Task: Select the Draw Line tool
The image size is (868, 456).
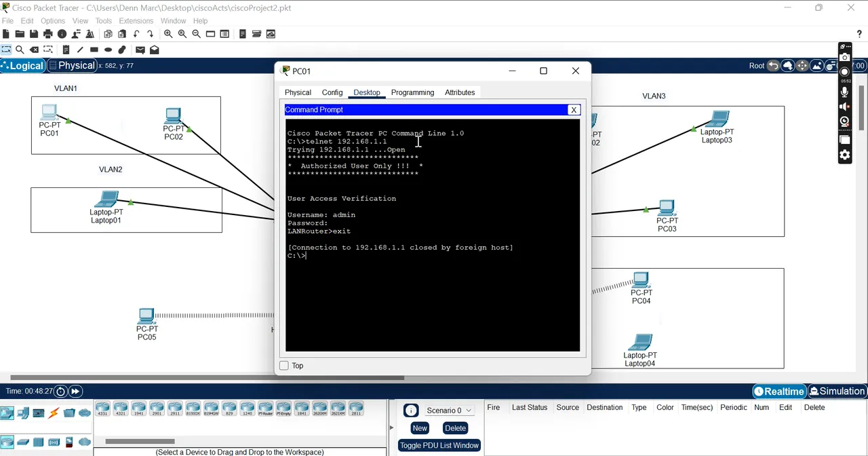Action: (x=80, y=50)
